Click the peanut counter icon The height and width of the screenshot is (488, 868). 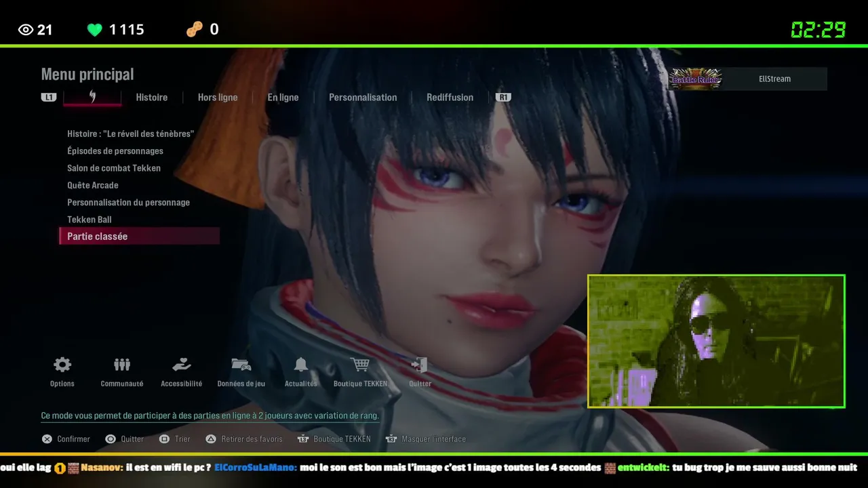195,30
